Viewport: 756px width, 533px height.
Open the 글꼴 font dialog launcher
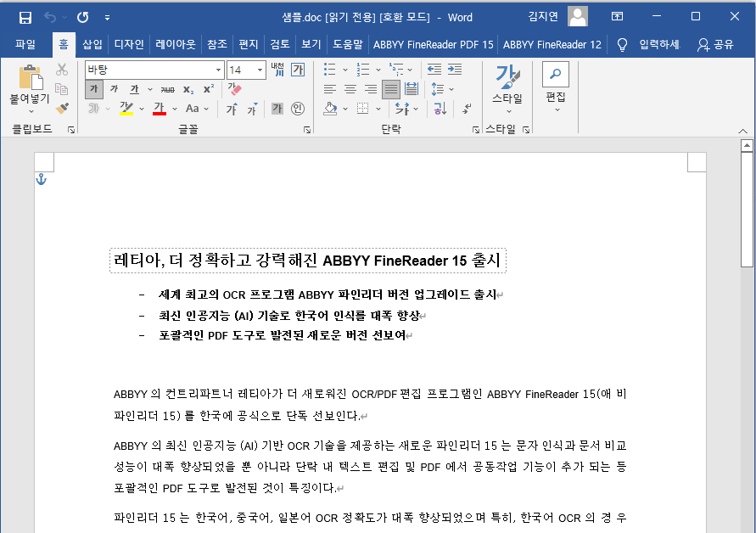point(307,130)
